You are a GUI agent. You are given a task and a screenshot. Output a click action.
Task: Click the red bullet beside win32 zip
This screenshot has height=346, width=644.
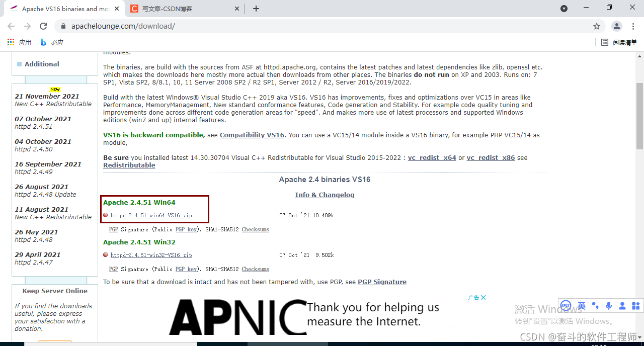[106, 255]
